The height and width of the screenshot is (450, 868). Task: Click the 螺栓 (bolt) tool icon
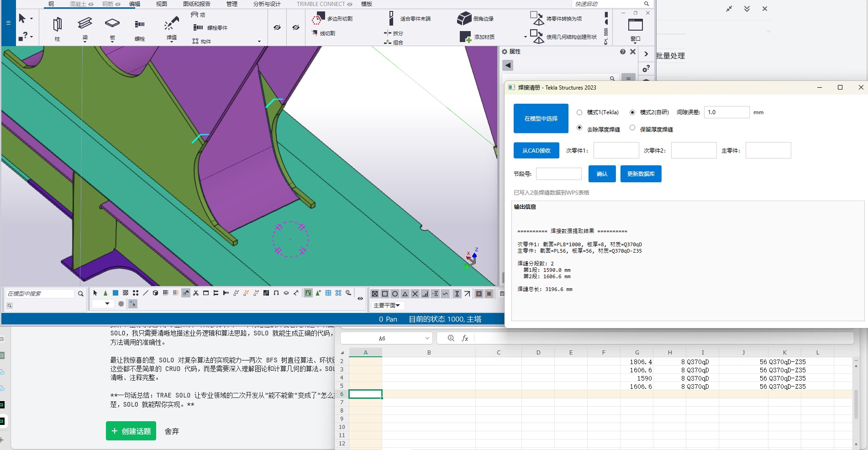140,25
